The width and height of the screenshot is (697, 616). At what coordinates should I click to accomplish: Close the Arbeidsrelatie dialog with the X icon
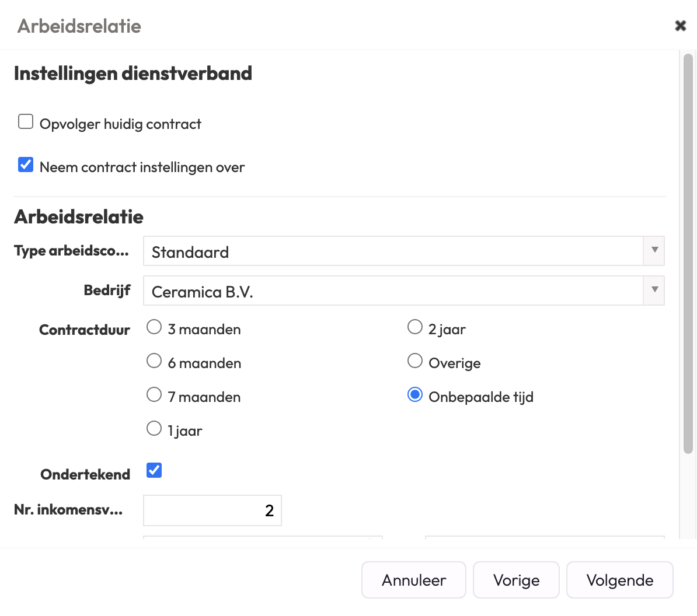680,26
